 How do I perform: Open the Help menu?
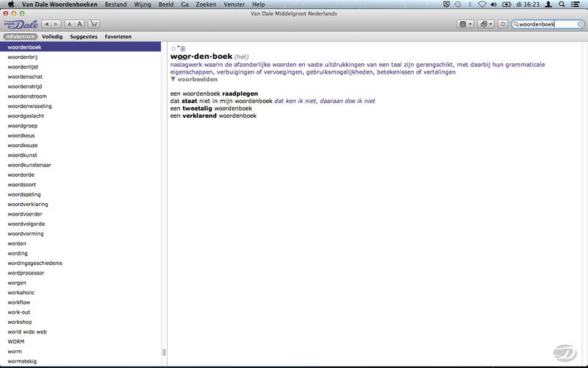pos(259,4)
